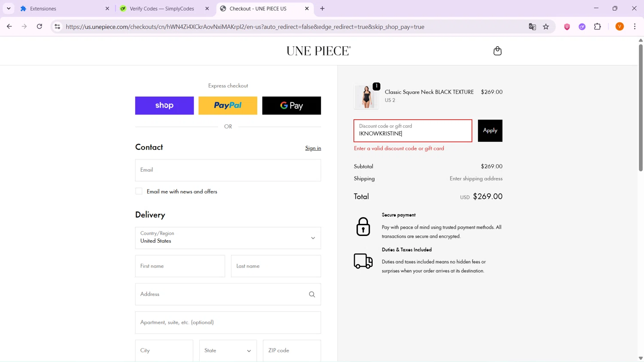Pay with Google Pay button
The width and height of the screenshot is (644, 362).
(292, 106)
